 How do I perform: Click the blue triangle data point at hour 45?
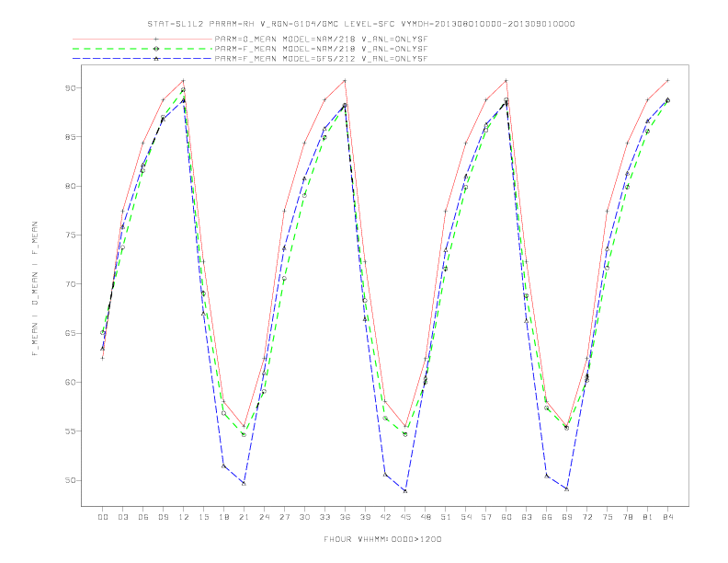(x=405, y=491)
